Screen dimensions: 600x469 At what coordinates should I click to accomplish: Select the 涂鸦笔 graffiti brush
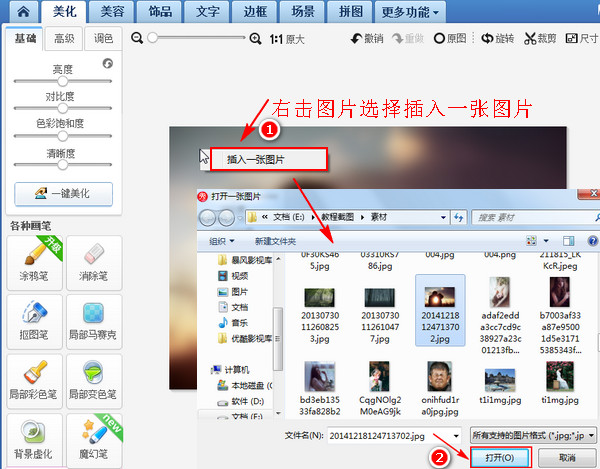point(34,263)
